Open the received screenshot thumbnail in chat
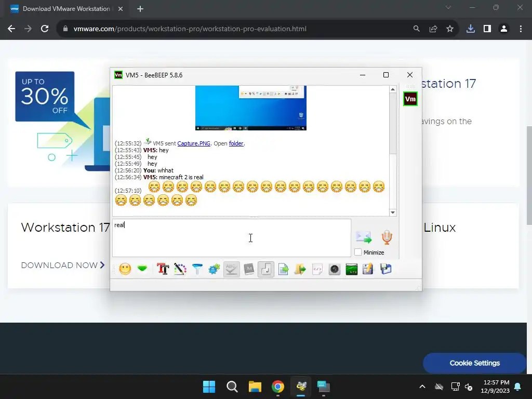532x399 pixels. [x=251, y=108]
